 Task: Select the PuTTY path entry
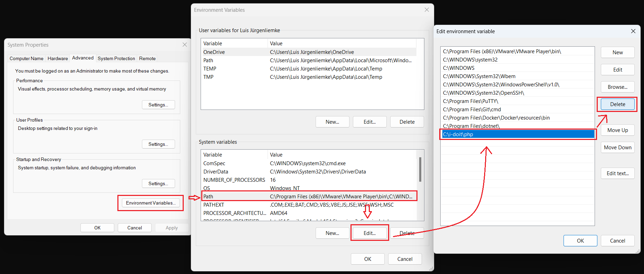pos(518,101)
